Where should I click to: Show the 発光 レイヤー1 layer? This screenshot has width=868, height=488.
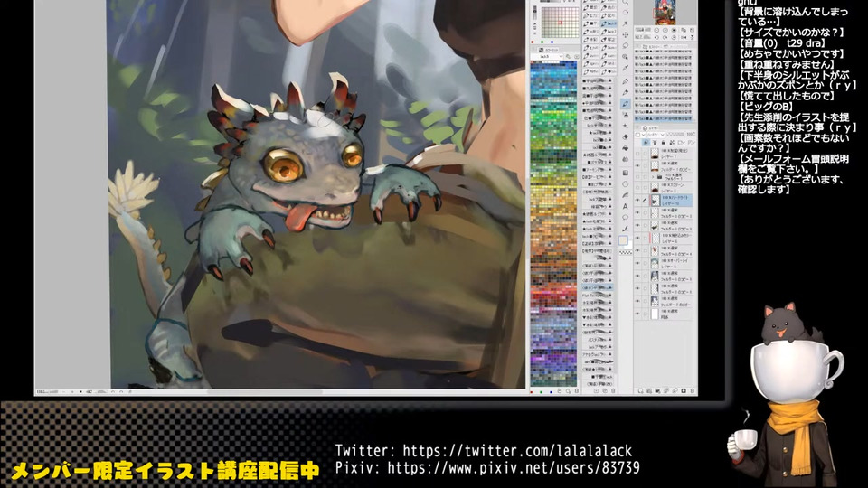[637, 154]
